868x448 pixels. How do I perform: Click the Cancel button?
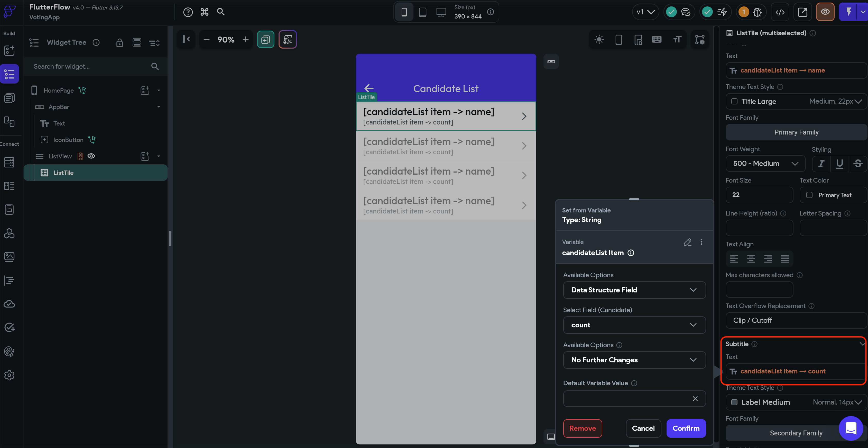pos(643,428)
